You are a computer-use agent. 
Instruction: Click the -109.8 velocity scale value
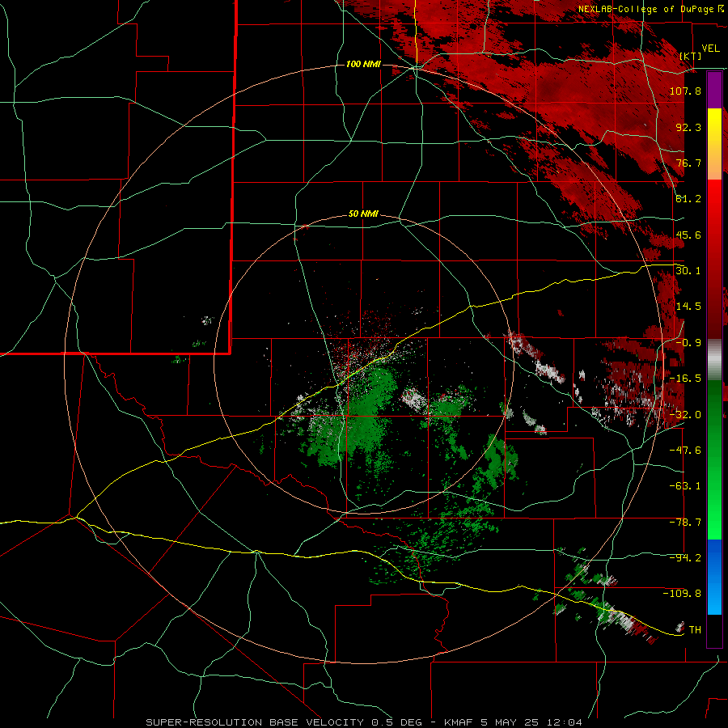coord(682,594)
